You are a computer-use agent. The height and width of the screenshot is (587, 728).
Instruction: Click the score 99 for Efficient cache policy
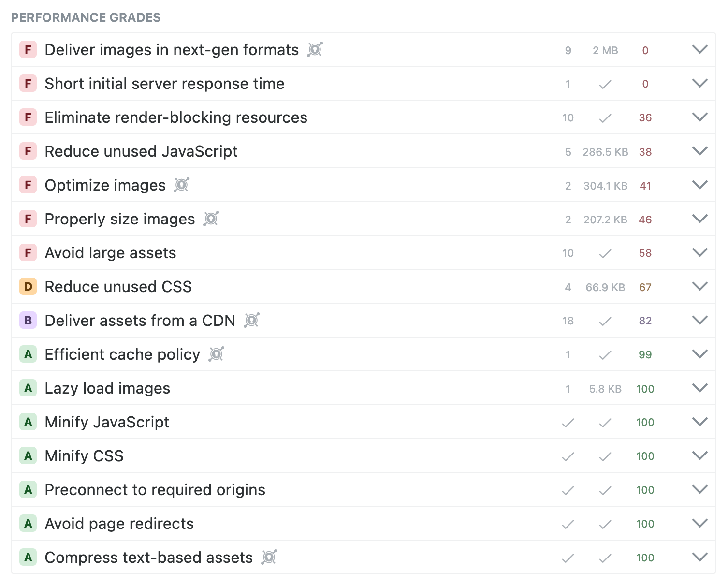click(645, 354)
